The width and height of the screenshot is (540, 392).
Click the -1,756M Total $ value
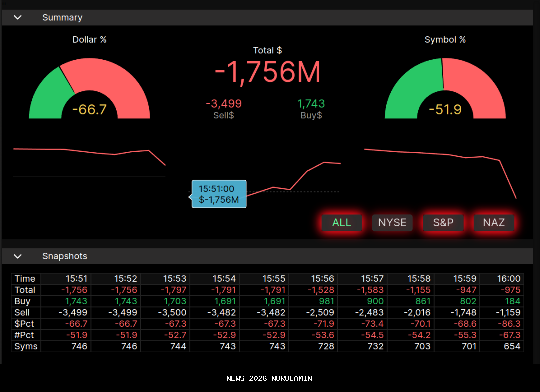pos(267,73)
